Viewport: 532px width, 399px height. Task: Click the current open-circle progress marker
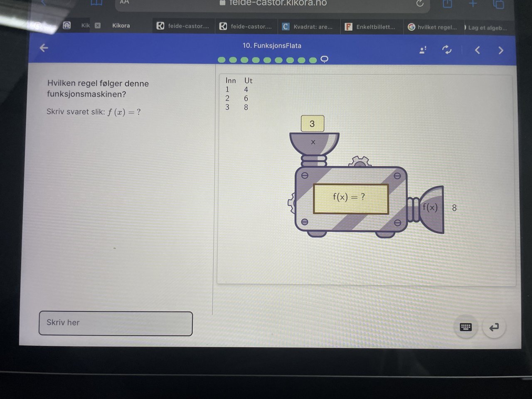(x=325, y=59)
